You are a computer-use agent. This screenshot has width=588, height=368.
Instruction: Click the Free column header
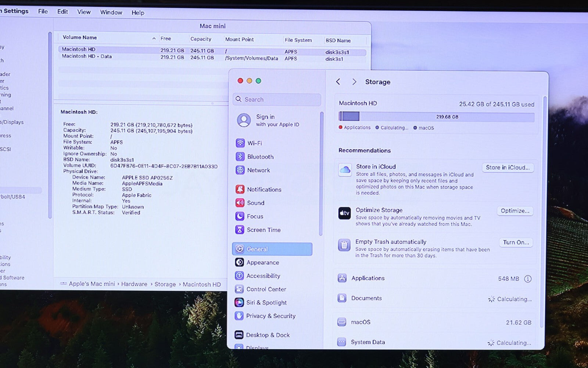tap(166, 38)
